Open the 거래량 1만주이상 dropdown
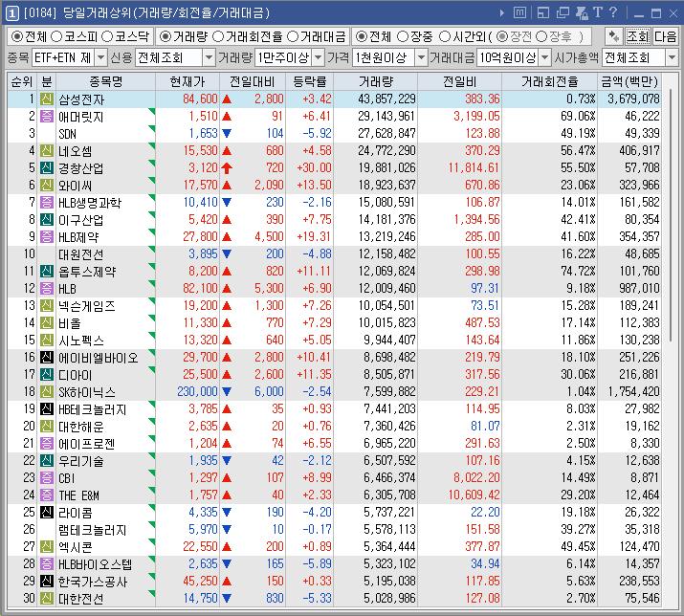684x616 pixels. pyautogui.click(x=319, y=57)
